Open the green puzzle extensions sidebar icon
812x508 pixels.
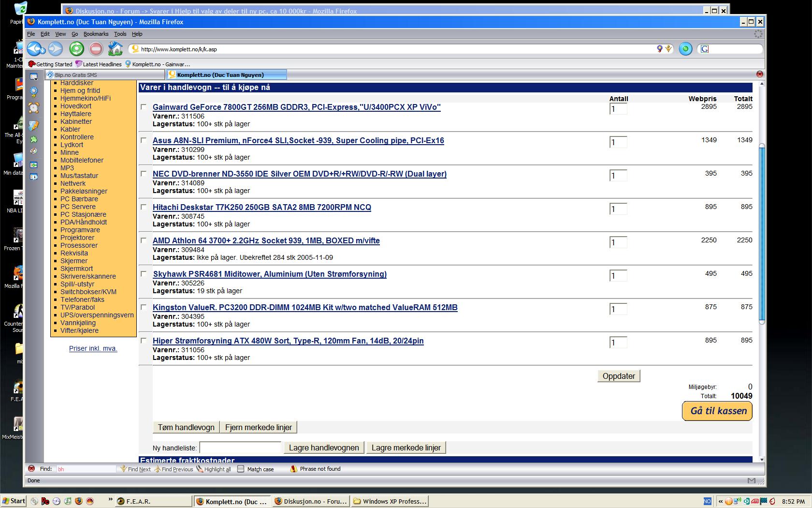(x=34, y=139)
